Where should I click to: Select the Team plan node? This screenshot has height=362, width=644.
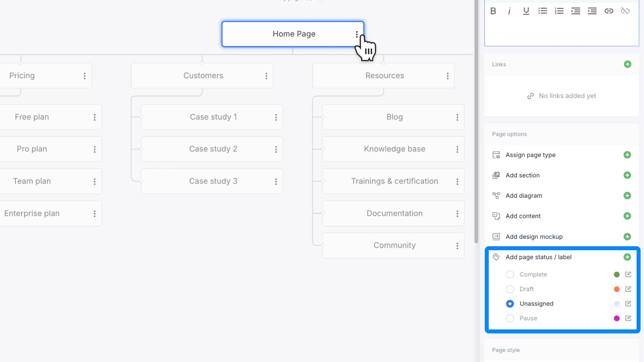click(51, 181)
